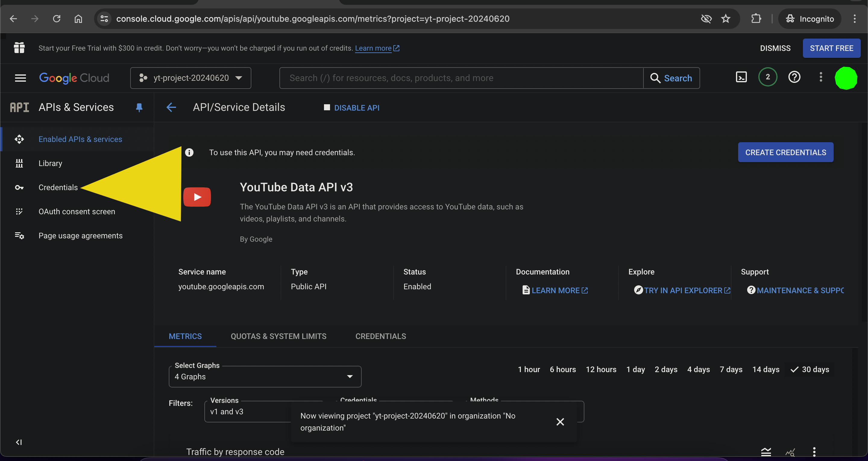This screenshot has height=461, width=868.
Task: Open Enabled APIs & services in sidebar
Action: coord(78,139)
